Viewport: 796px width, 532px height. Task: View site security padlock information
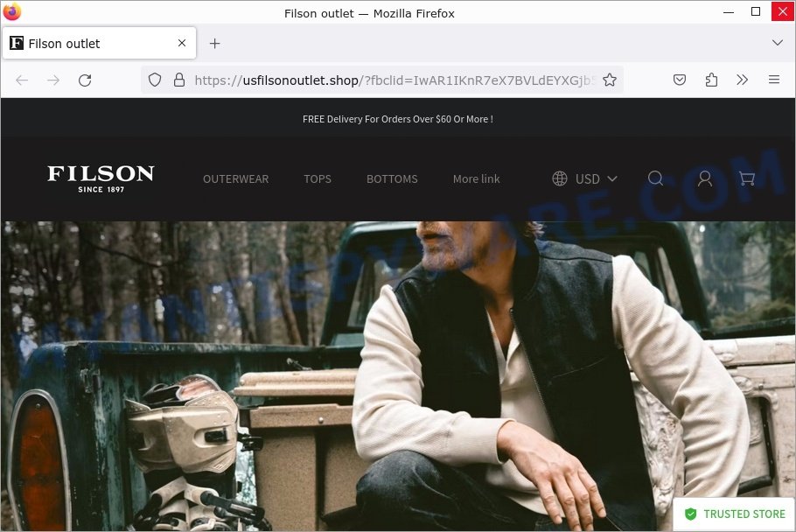[x=179, y=80]
